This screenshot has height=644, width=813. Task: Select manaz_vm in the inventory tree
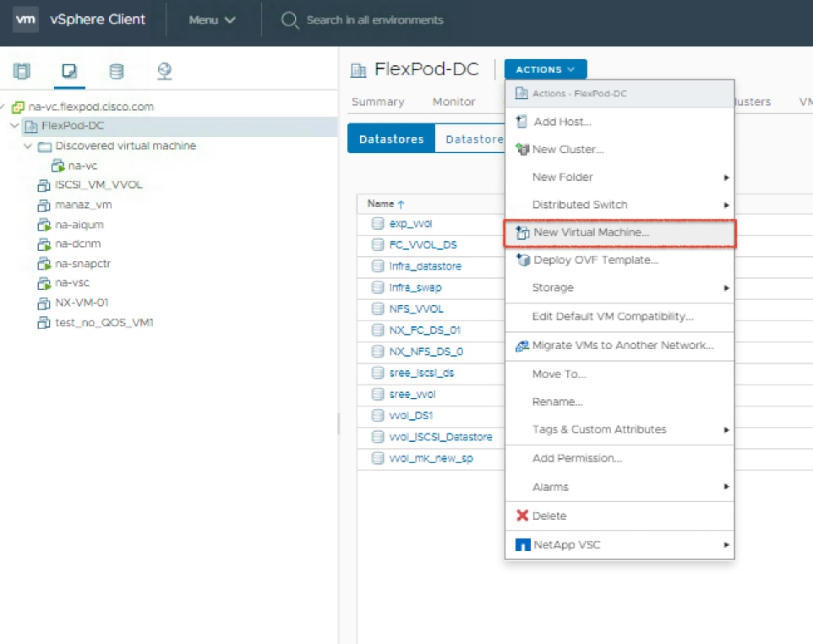84,205
